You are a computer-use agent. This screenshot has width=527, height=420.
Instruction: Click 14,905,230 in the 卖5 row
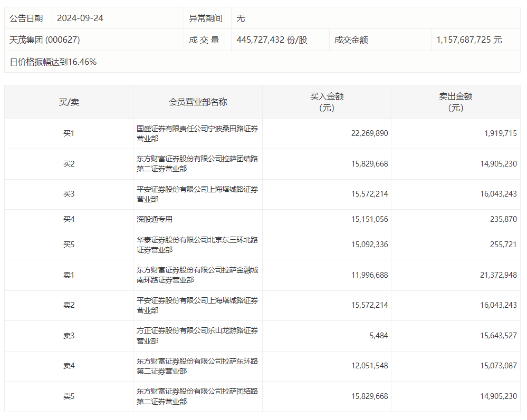coord(499,396)
